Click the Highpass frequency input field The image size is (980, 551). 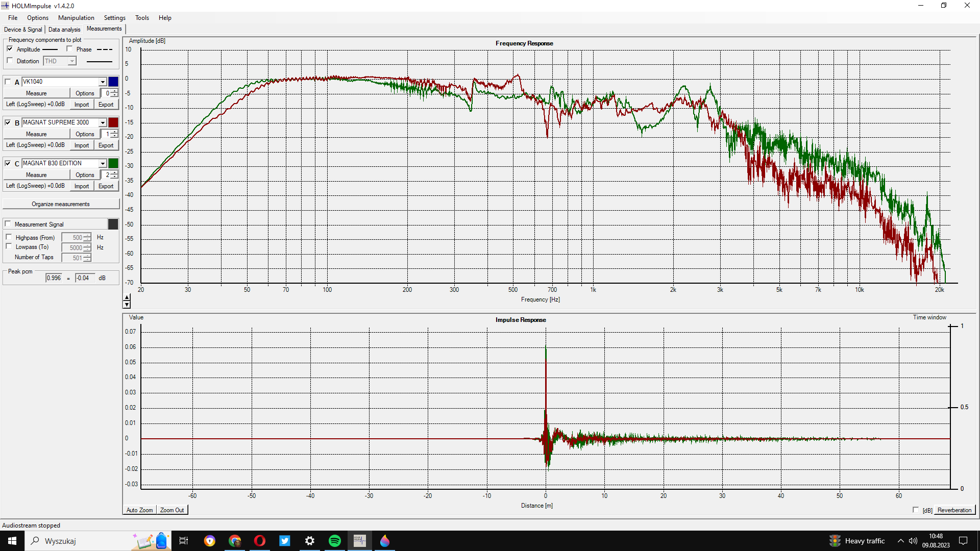tap(72, 237)
